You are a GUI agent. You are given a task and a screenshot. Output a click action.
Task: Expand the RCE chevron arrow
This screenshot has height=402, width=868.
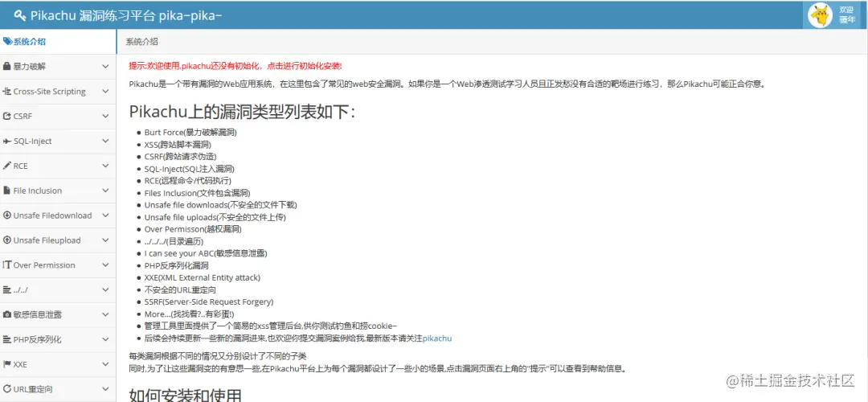(x=106, y=166)
